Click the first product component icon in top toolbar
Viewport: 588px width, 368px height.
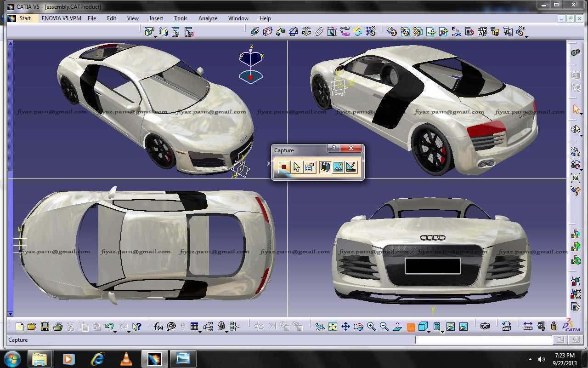[x=149, y=31]
